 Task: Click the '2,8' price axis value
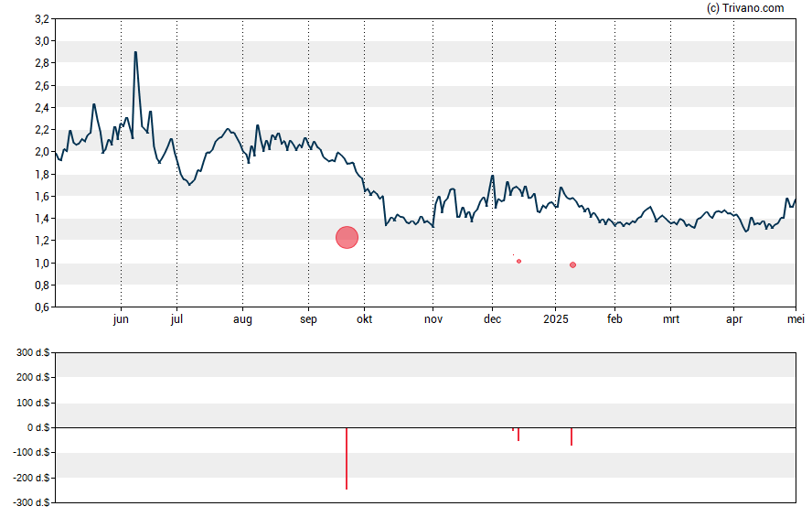coord(42,63)
